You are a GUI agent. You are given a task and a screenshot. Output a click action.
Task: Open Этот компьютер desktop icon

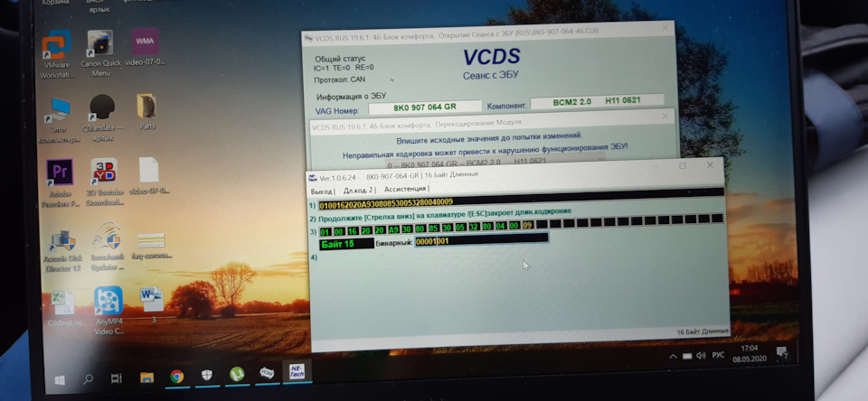click(58, 119)
